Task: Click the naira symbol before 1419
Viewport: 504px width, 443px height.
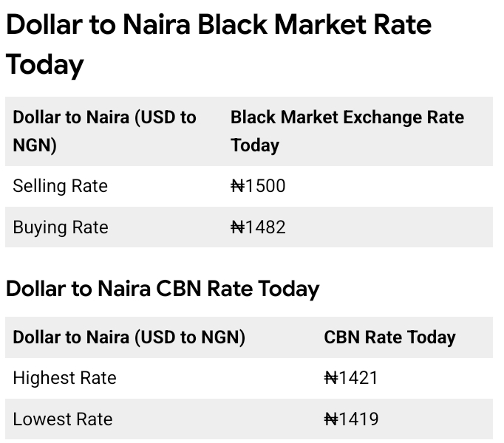Action: pos(330,419)
